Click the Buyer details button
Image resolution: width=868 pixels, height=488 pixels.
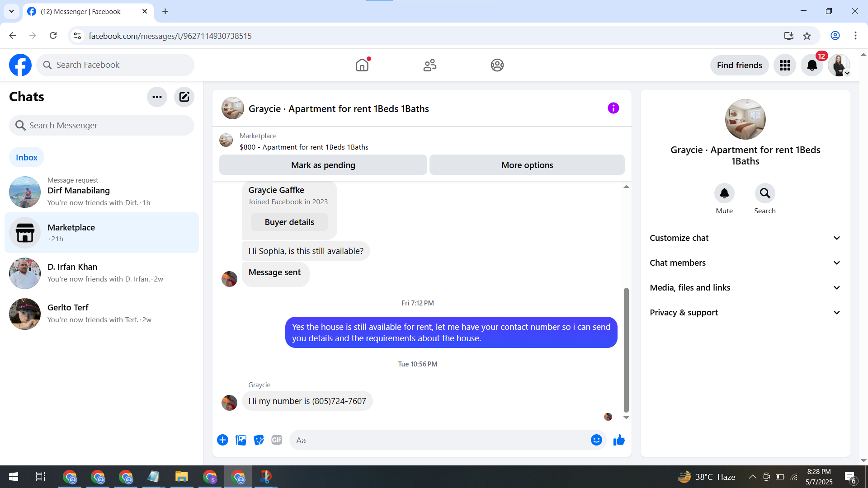pyautogui.click(x=289, y=222)
